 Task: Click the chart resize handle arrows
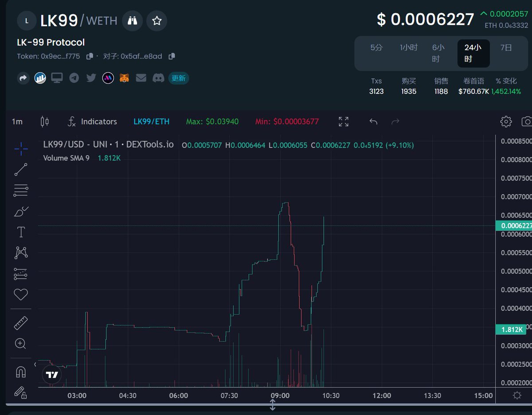tap(273, 405)
